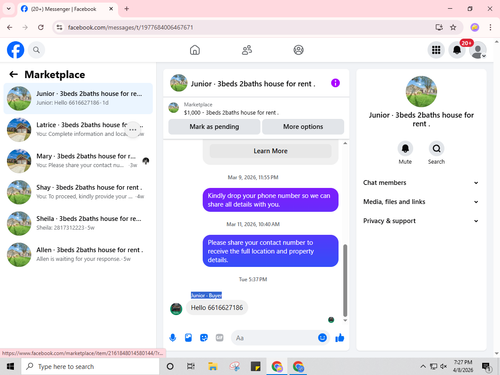This screenshot has width=500, height=375.
Task: Open Chrome tab search dropdown arrow
Action: (9, 9)
